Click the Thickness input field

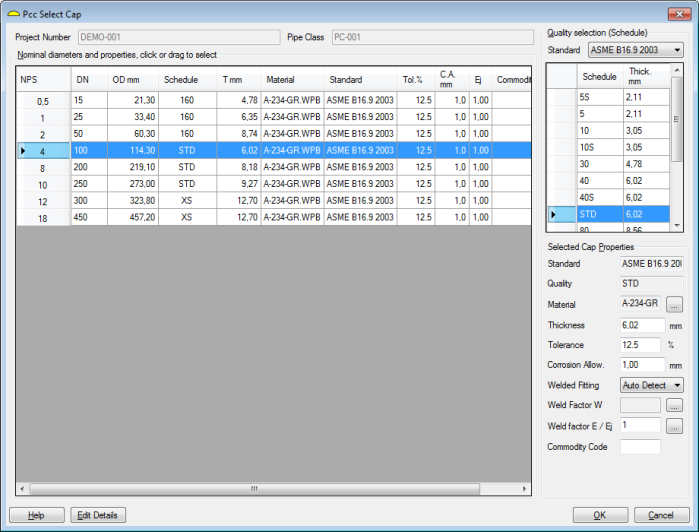click(642, 325)
